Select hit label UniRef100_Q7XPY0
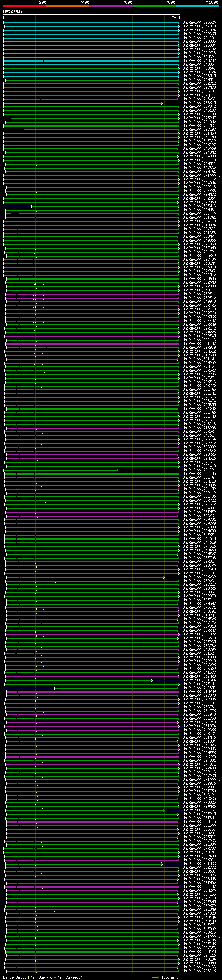This screenshot has height=980, width=222. click(x=199, y=722)
